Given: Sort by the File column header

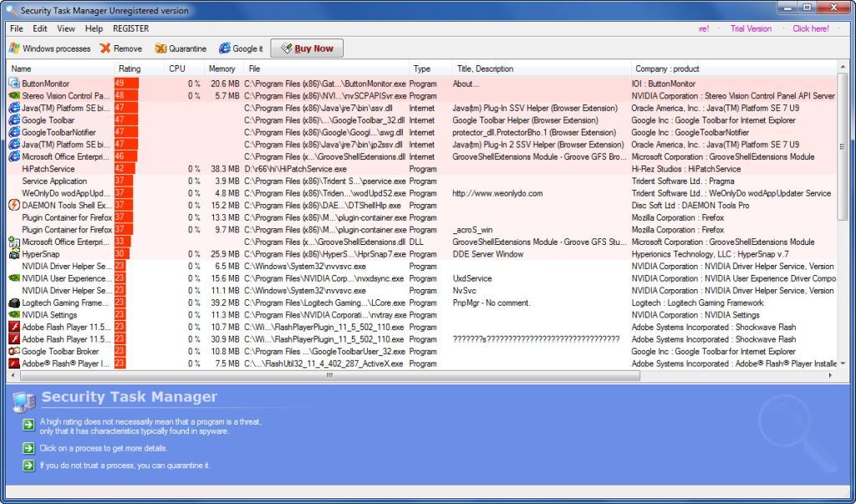Looking at the screenshot, I should (327, 69).
